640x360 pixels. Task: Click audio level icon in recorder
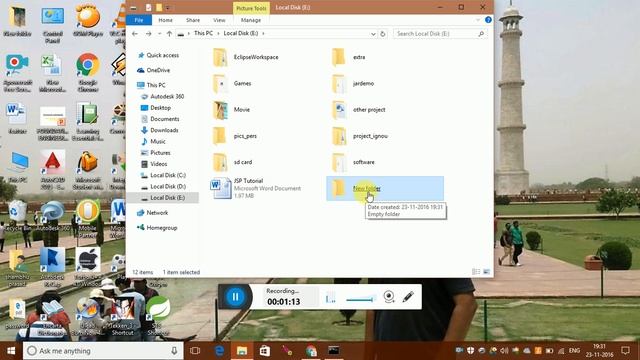[x=330, y=298]
